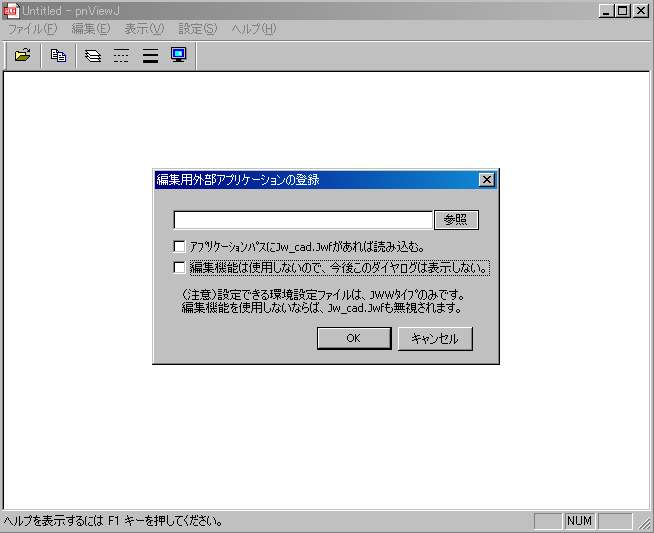
Task: Open the 編集(E) menu
Action: pyautogui.click(x=91, y=29)
